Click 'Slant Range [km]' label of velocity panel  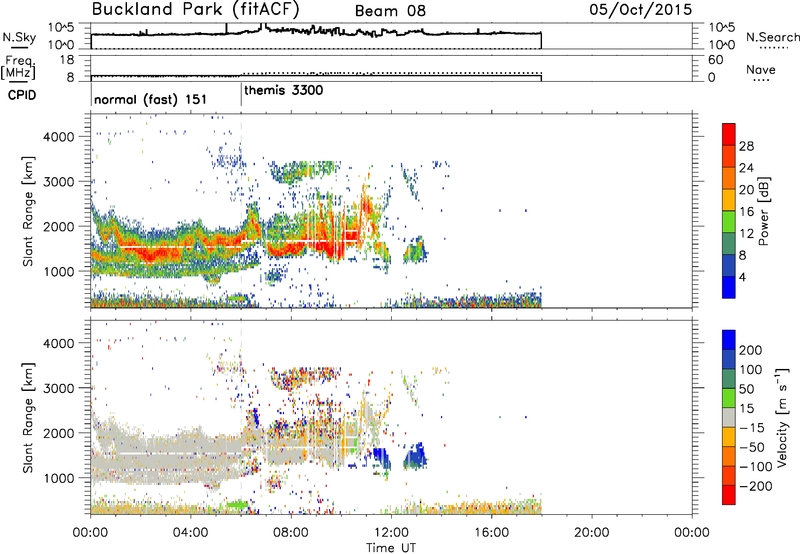point(29,417)
